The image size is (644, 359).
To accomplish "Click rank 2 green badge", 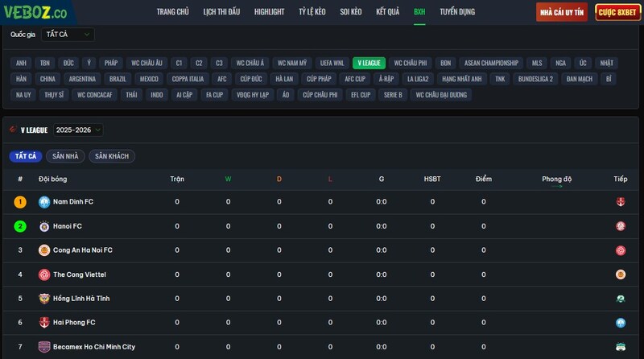I will (20, 226).
